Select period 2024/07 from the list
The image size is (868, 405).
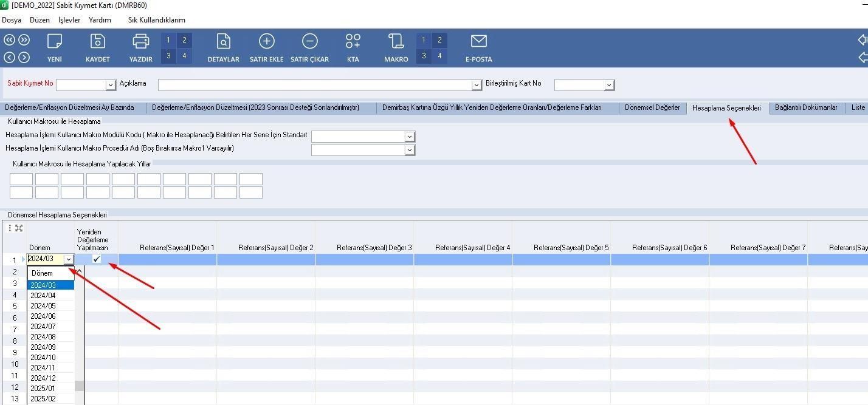click(x=43, y=327)
